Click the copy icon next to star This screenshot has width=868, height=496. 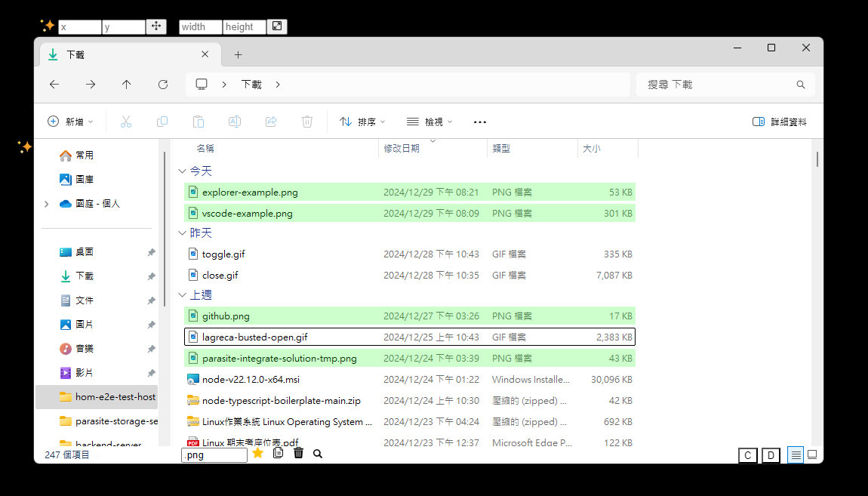click(x=278, y=453)
